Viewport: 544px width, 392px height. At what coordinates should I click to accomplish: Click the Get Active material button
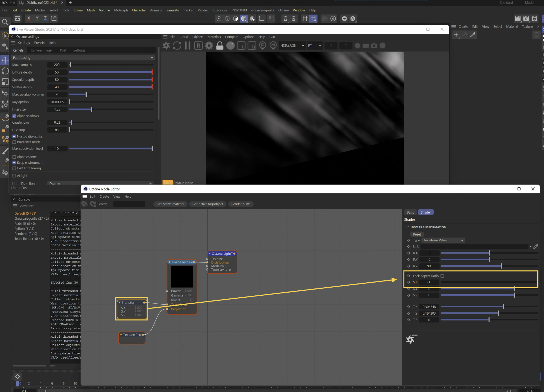point(170,204)
